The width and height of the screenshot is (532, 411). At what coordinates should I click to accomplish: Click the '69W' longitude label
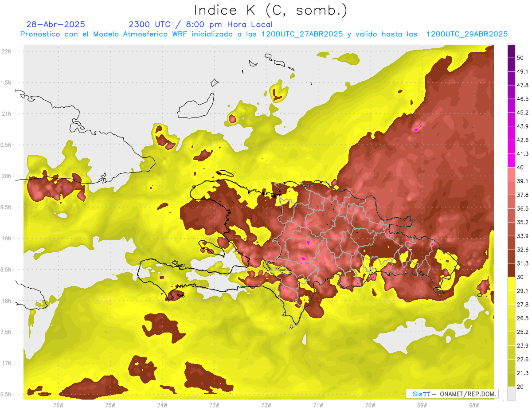422,405
